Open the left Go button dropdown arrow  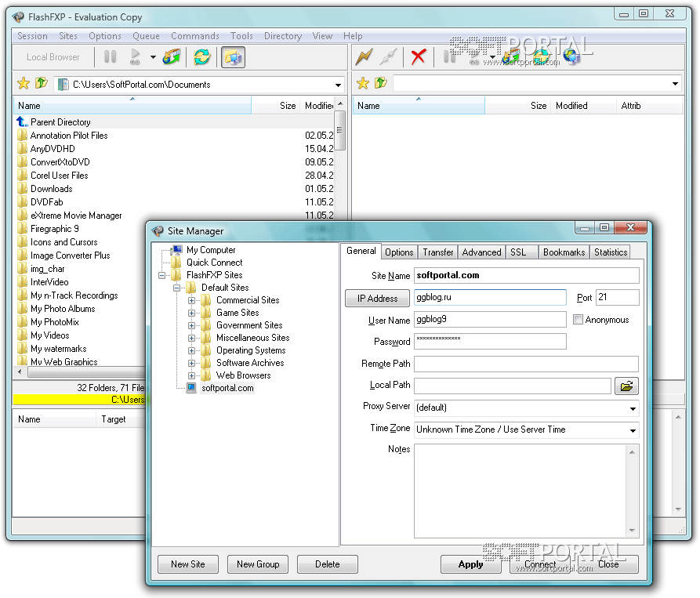(x=153, y=57)
